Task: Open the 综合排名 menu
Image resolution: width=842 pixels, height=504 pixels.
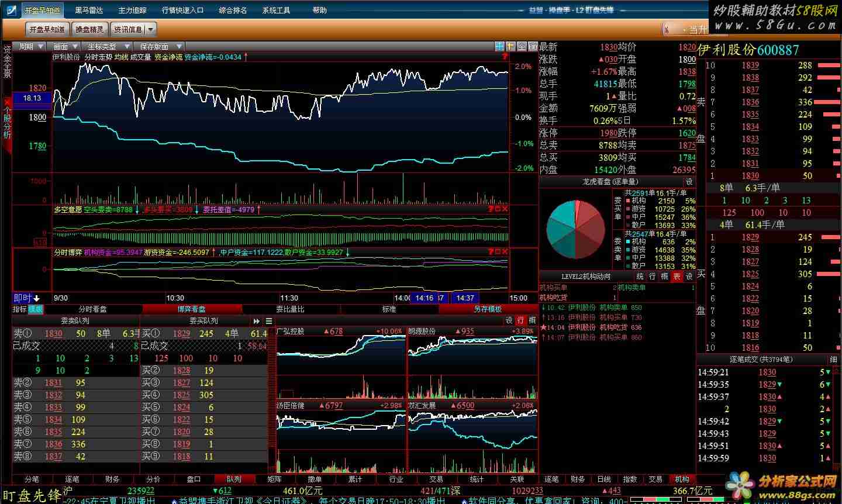Action: 233,10
